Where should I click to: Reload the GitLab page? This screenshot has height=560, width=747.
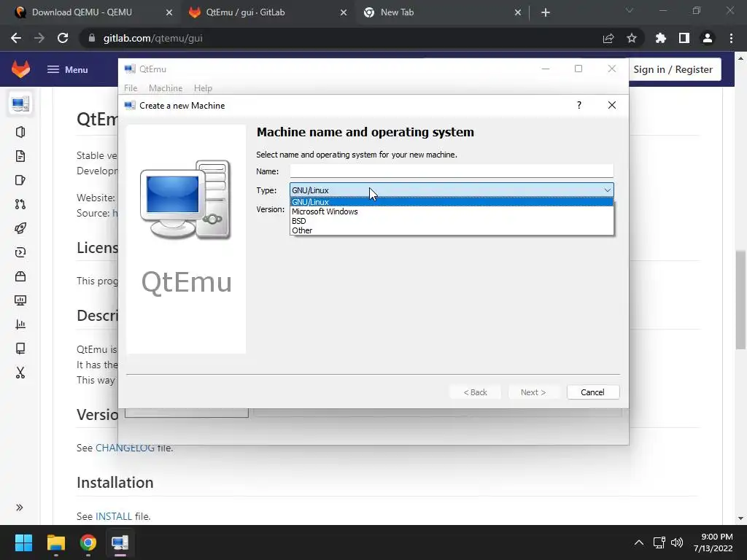pyautogui.click(x=63, y=38)
